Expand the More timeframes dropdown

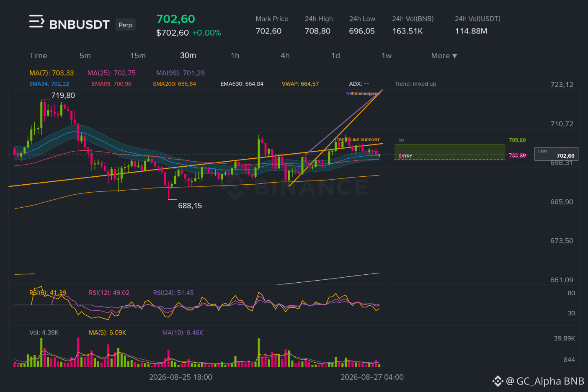click(444, 56)
